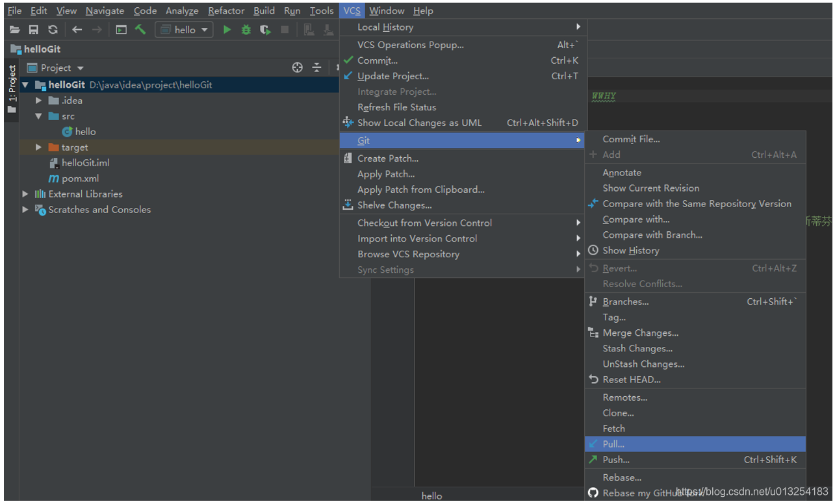Choose Shelve Changes... entry
The width and height of the screenshot is (835, 504).
462,205
